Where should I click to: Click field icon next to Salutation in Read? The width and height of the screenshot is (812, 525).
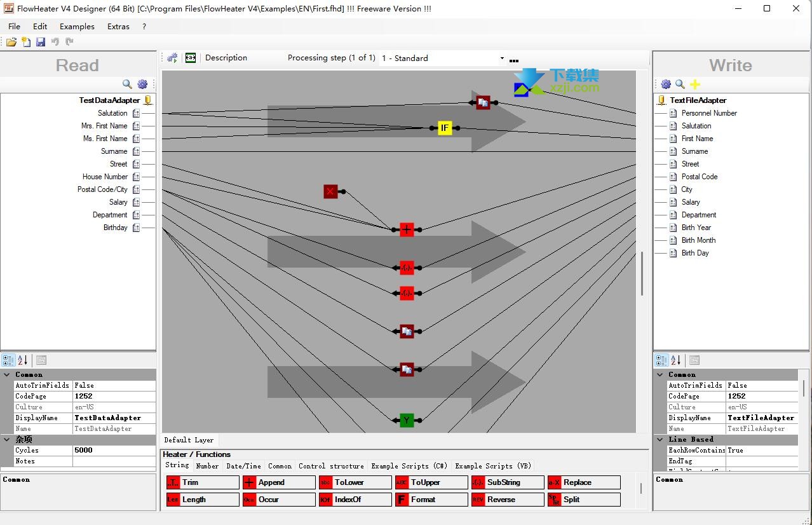[136, 113]
